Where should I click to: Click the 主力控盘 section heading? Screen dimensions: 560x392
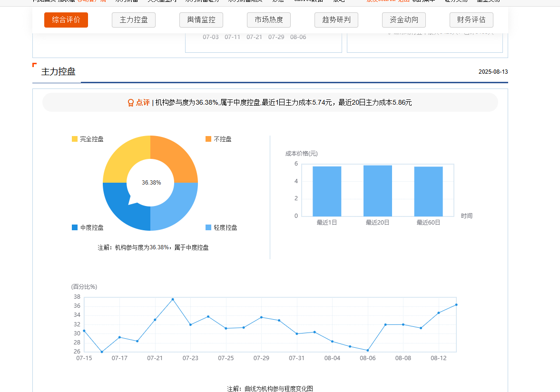[58, 72]
